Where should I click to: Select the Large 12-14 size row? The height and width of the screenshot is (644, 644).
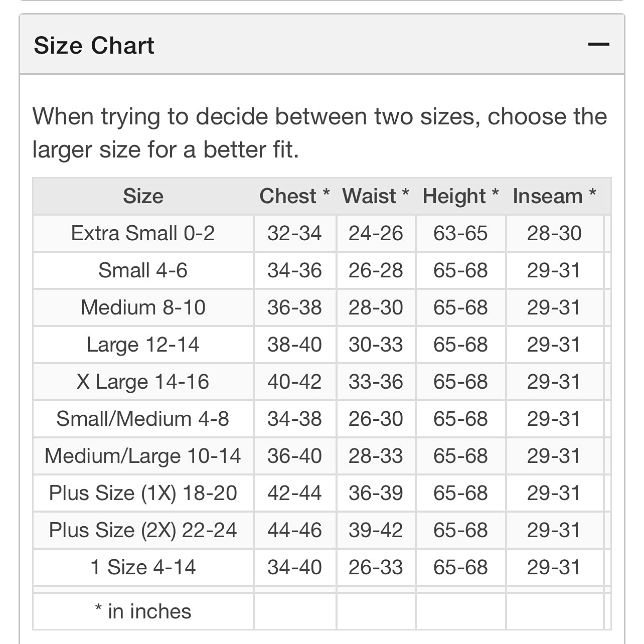pyautogui.click(x=321, y=345)
